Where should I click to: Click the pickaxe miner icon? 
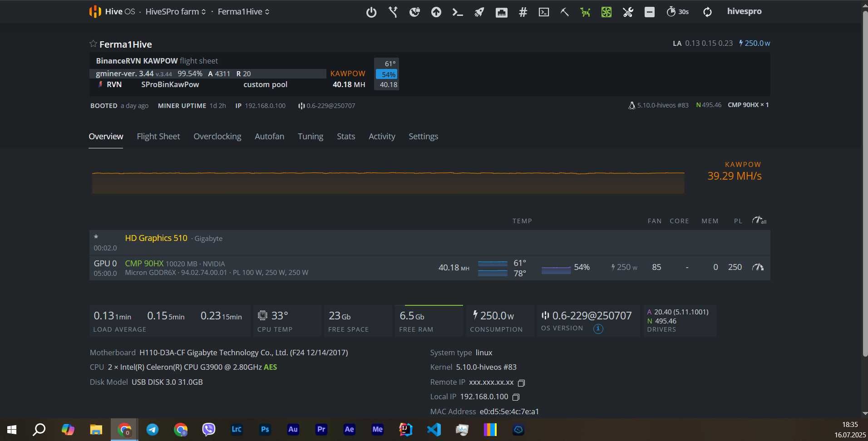(x=565, y=12)
